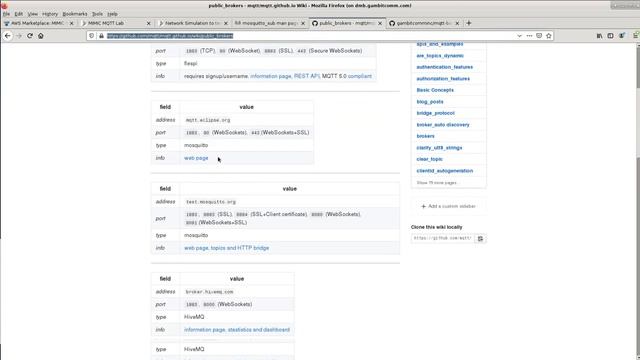This screenshot has width=640, height=360.
Task: Open the Library bookshelf icon
Action: coord(599,36)
